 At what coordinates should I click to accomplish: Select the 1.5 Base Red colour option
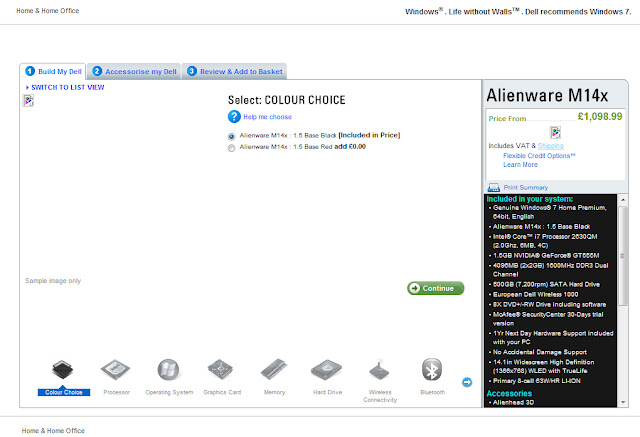(231, 148)
